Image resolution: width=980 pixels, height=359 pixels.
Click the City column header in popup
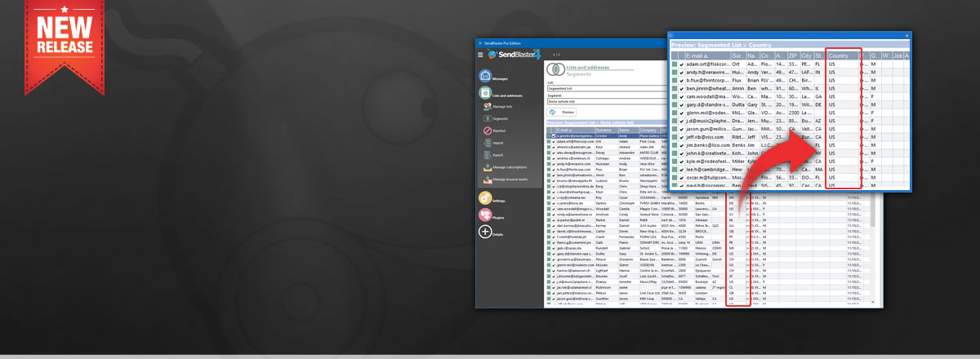tap(807, 55)
